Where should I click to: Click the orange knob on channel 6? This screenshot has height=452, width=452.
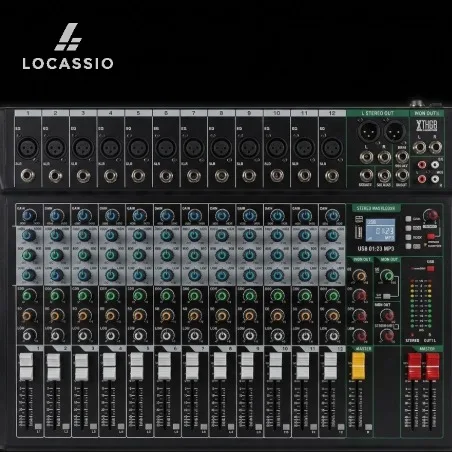pos(166,315)
